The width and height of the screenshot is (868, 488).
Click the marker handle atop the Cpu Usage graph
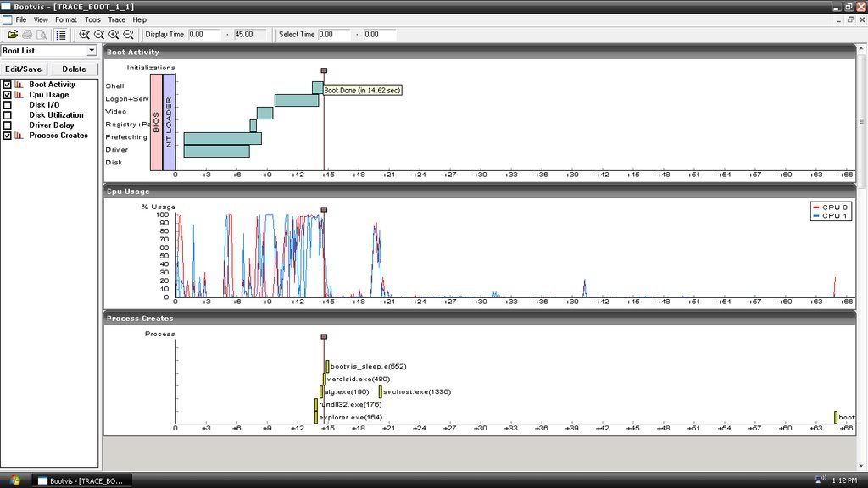(x=324, y=210)
